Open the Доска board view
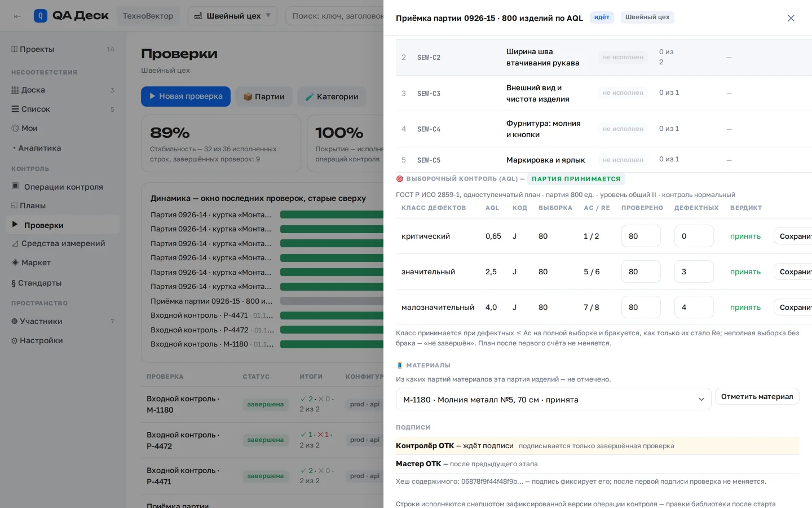Screen dimensions: 812x508 point(63,90)
